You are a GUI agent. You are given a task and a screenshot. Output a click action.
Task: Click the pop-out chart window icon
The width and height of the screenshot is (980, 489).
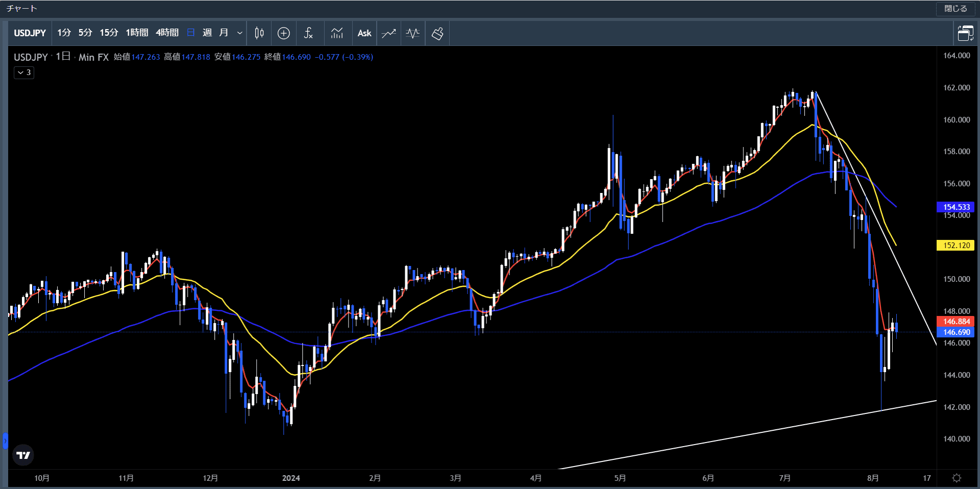[965, 33]
